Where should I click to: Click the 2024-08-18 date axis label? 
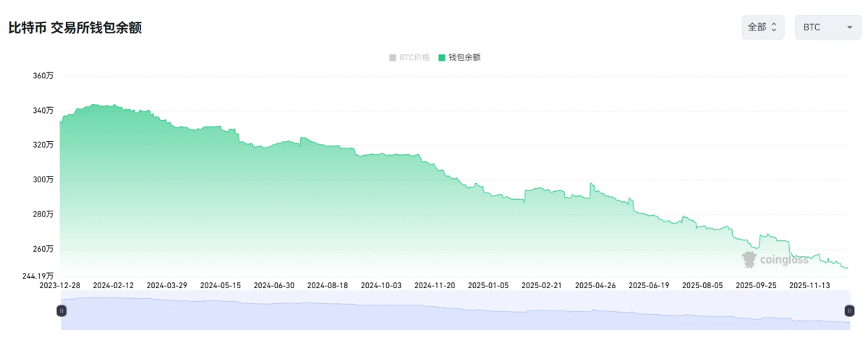point(328,285)
